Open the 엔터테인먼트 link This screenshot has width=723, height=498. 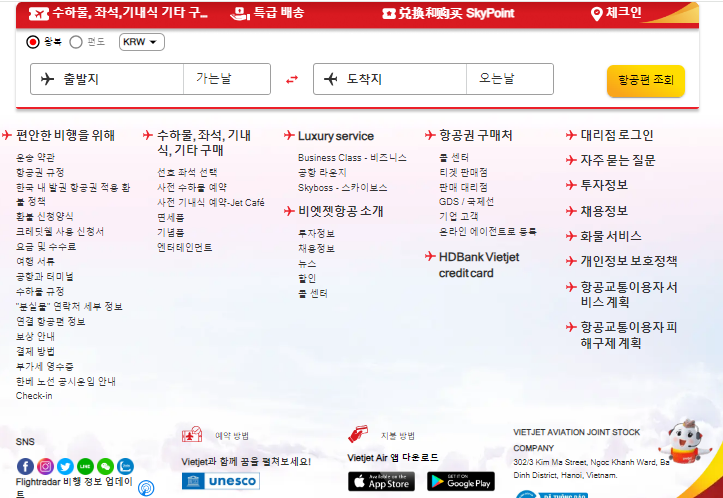point(184,247)
